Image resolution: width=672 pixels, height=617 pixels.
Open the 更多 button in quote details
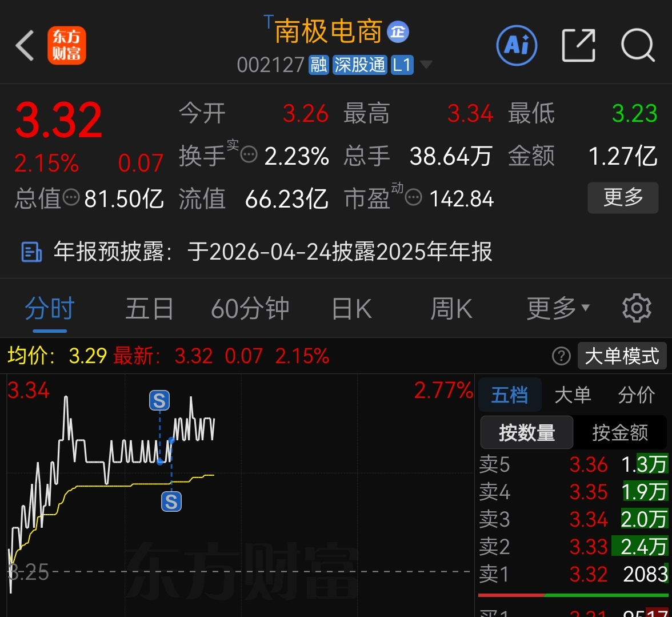point(623,198)
